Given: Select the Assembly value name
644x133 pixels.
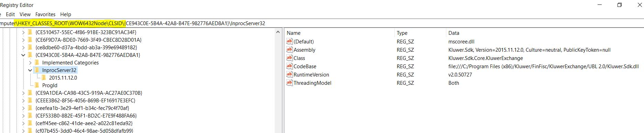Looking at the screenshot, I should tap(304, 50).
